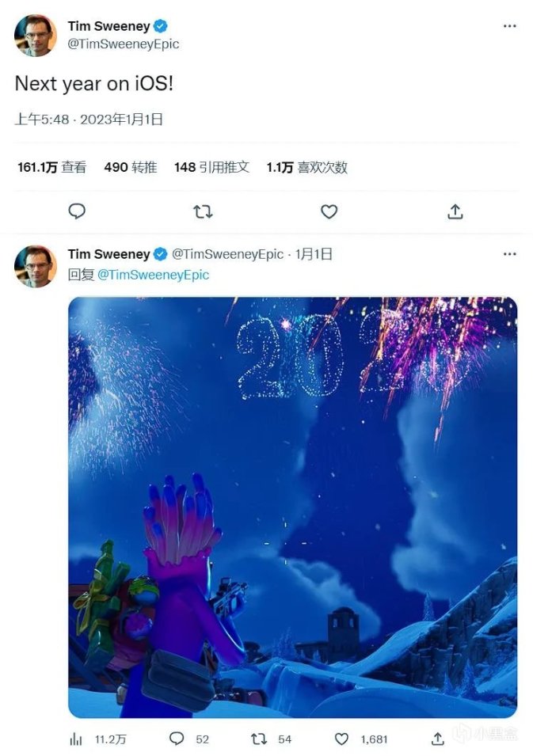View the list of 490 retweets

click(x=128, y=167)
